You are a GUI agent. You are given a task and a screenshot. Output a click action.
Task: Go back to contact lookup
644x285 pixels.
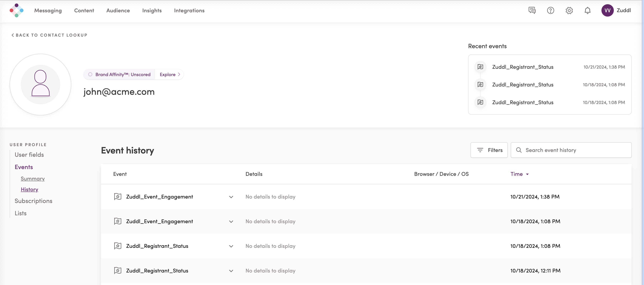[x=49, y=35]
